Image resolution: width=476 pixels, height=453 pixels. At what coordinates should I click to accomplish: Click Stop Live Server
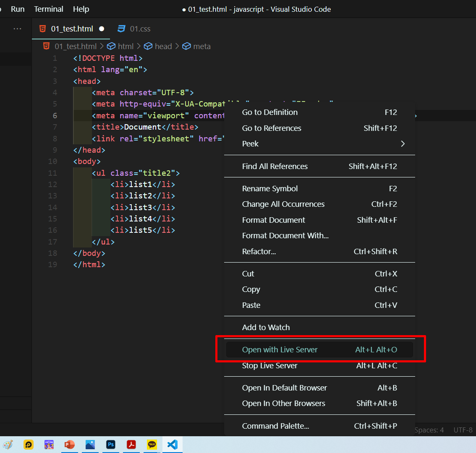pyautogui.click(x=319, y=365)
